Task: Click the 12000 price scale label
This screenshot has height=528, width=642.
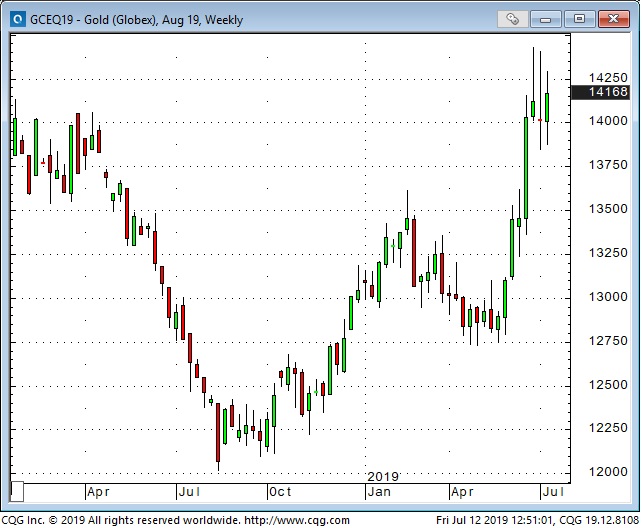Action: 608,472
